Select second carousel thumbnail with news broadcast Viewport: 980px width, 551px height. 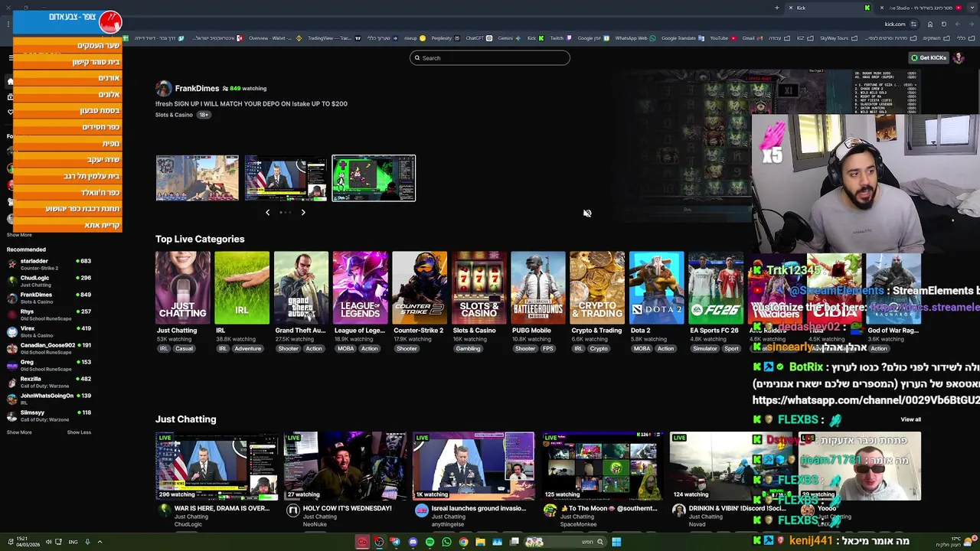point(286,178)
